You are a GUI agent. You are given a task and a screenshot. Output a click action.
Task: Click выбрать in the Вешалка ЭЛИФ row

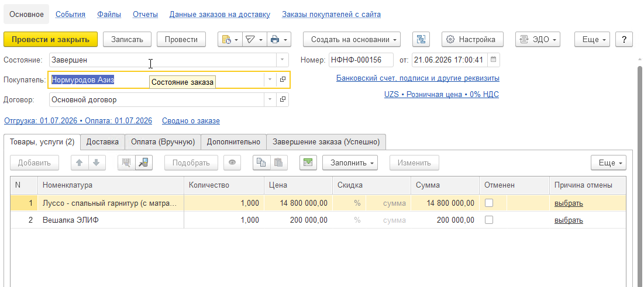pyautogui.click(x=569, y=220)
